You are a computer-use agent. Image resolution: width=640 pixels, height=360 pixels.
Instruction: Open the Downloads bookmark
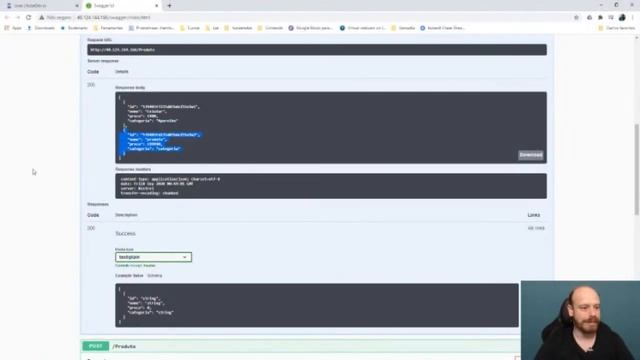[41, 28]
